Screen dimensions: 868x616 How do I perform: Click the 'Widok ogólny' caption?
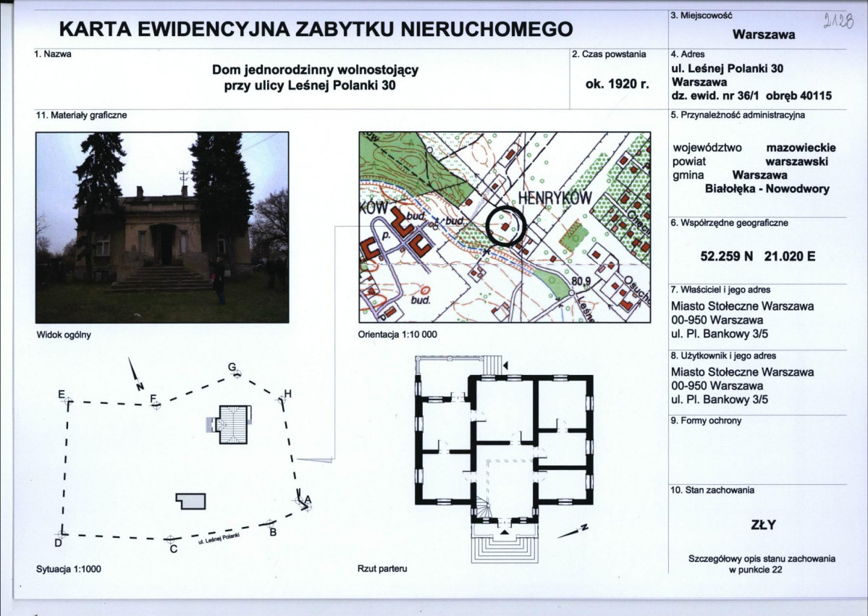pyautogui.click(x=64, y=335)
